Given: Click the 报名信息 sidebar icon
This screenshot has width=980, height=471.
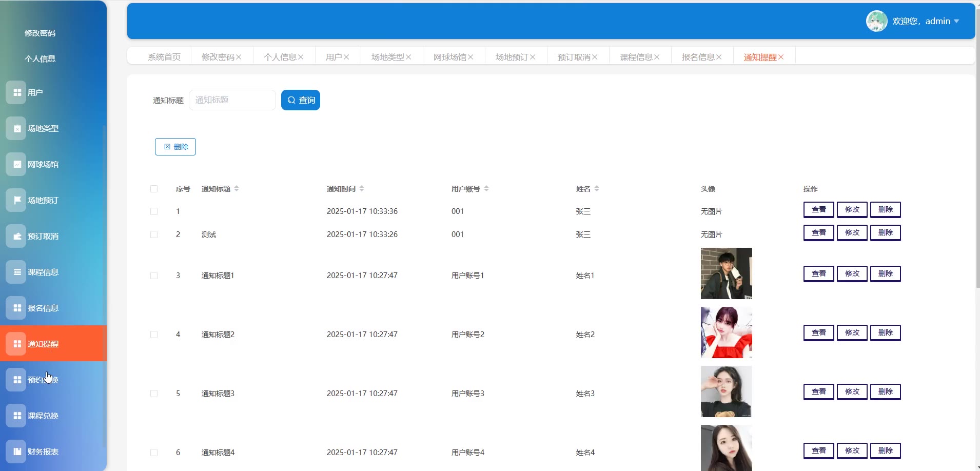Looking at the screenshot, I should pyautogui.click(x=16, y=308).
